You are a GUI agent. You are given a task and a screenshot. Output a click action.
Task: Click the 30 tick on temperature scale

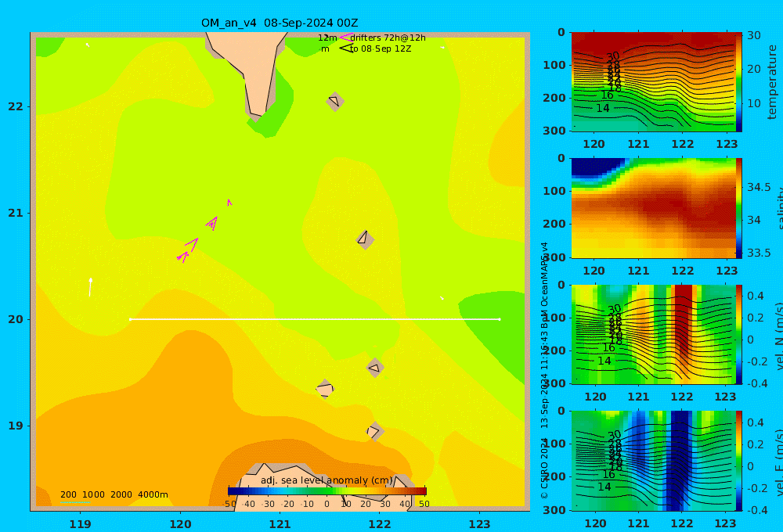[x=753, y=35]
